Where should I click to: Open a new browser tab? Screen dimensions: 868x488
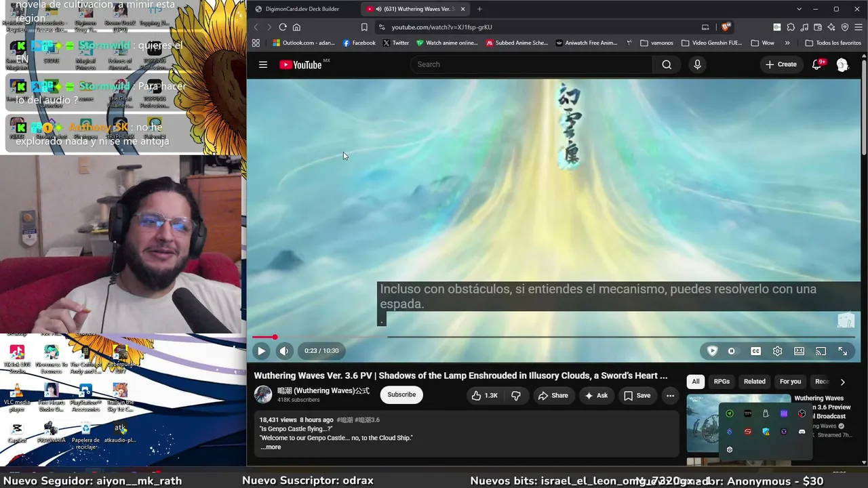point(479,9)
